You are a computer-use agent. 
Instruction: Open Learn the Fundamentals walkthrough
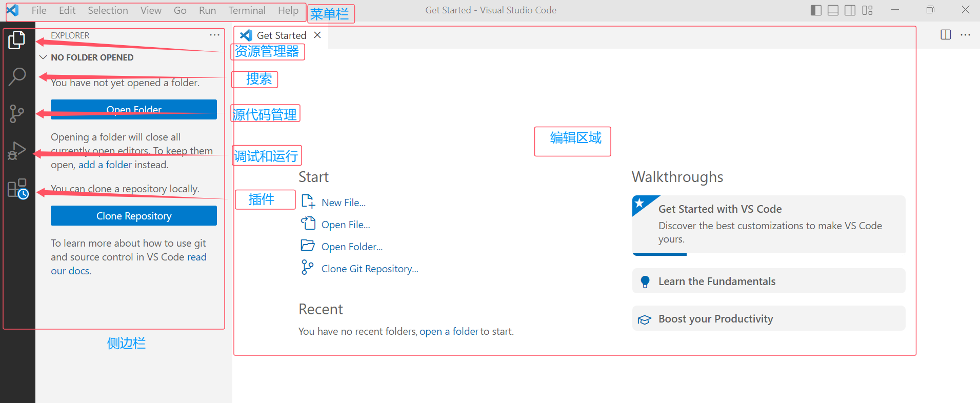point(769,281)
